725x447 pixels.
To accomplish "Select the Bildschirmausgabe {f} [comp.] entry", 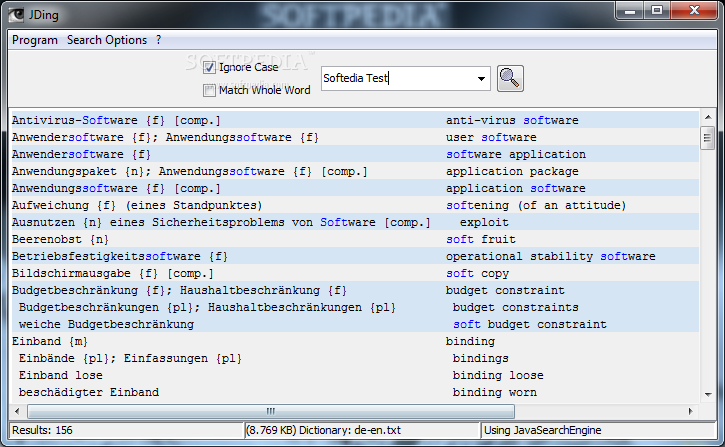I will click(113, 274).
